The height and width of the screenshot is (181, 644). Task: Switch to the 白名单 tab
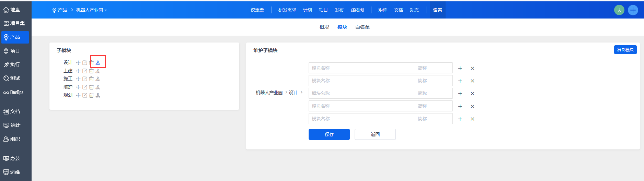(x=362, y=27)
